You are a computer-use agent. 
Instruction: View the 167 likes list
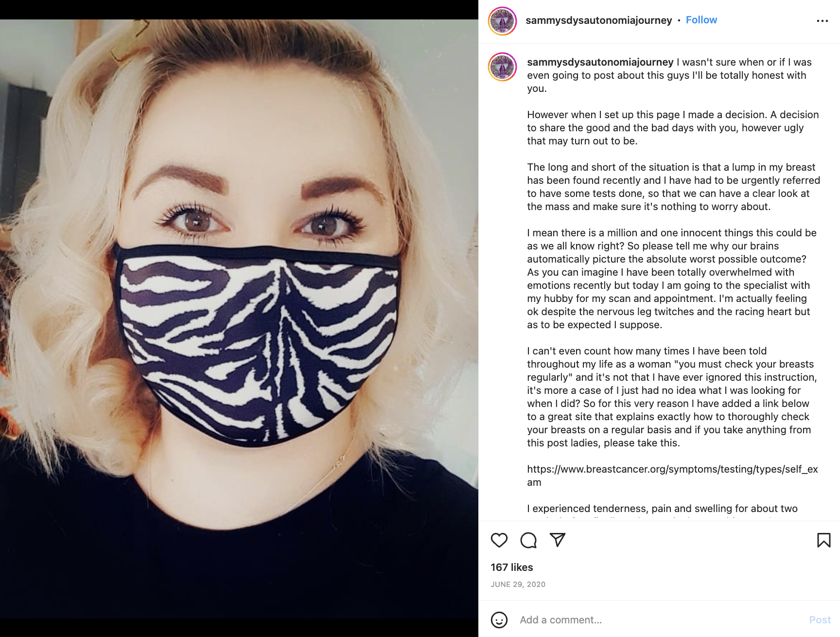pyautogui.click(x=512, y=567)
